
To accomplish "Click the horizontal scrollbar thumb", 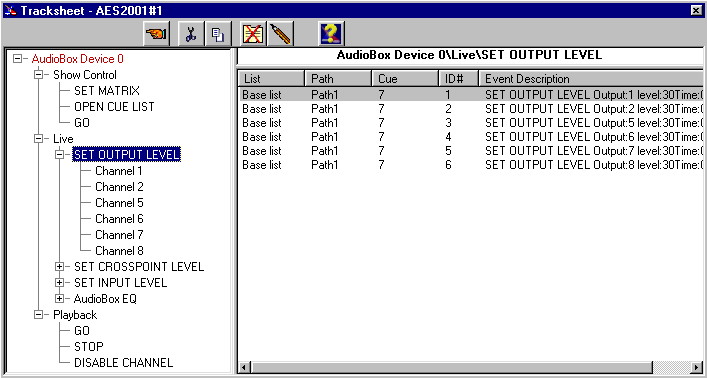I will click(451, 367).
